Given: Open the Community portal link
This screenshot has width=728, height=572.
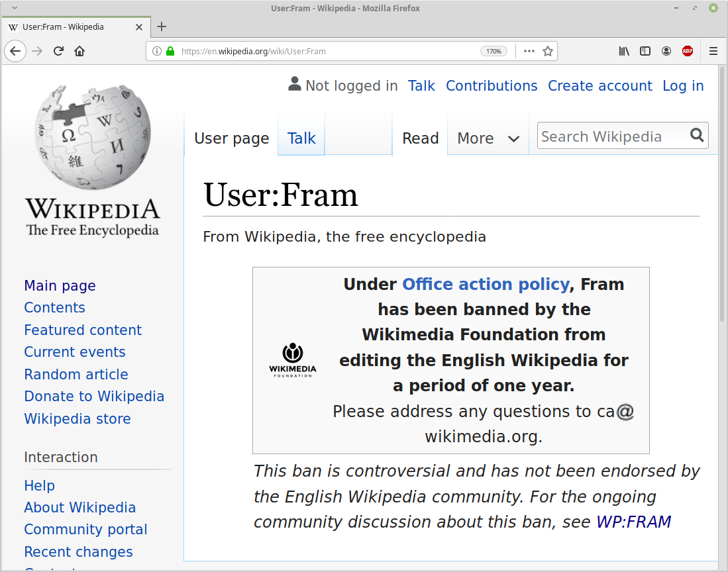Looking at the screenshot, I should pos(86,530).
